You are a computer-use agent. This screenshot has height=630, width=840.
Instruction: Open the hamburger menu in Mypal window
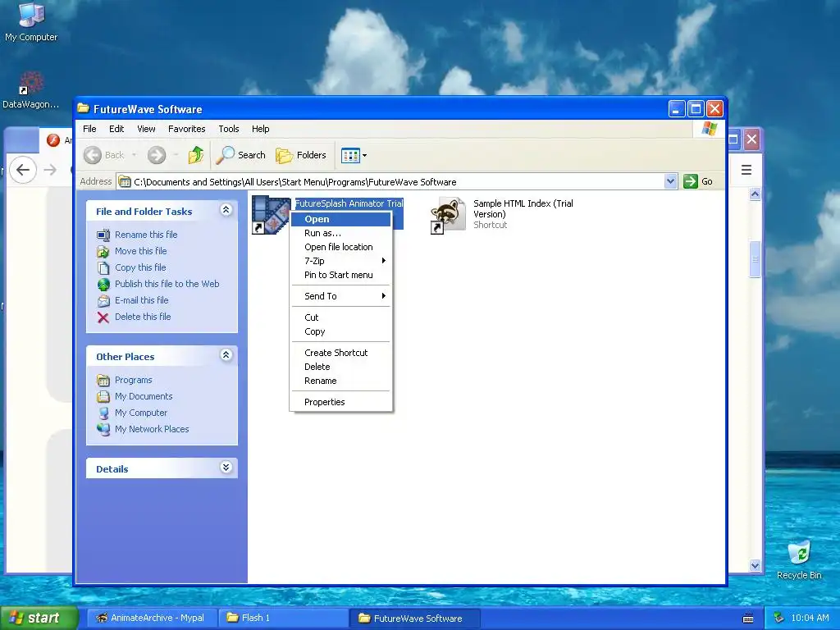(x=746, y=170)
